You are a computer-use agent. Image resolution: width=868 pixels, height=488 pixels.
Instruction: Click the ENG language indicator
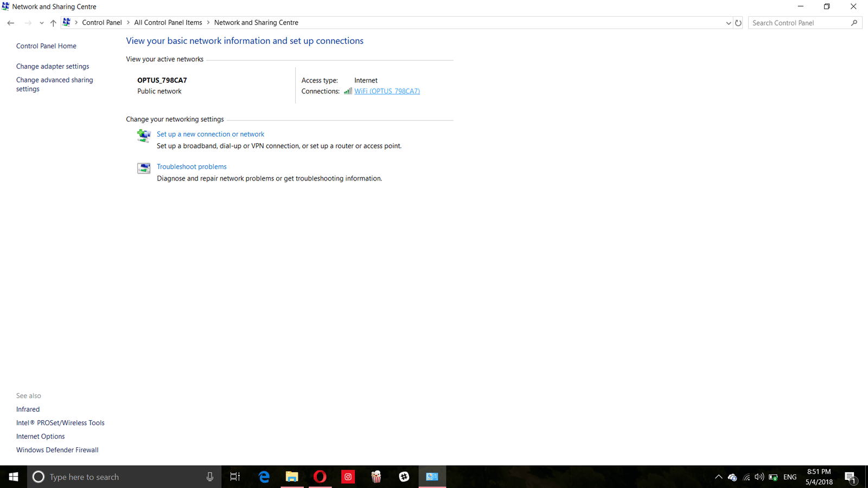790,477
